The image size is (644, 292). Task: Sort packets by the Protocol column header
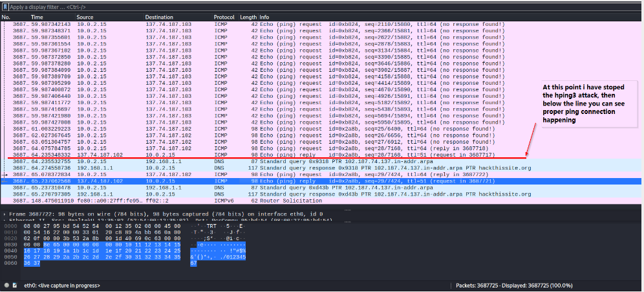tap(225, 17)
